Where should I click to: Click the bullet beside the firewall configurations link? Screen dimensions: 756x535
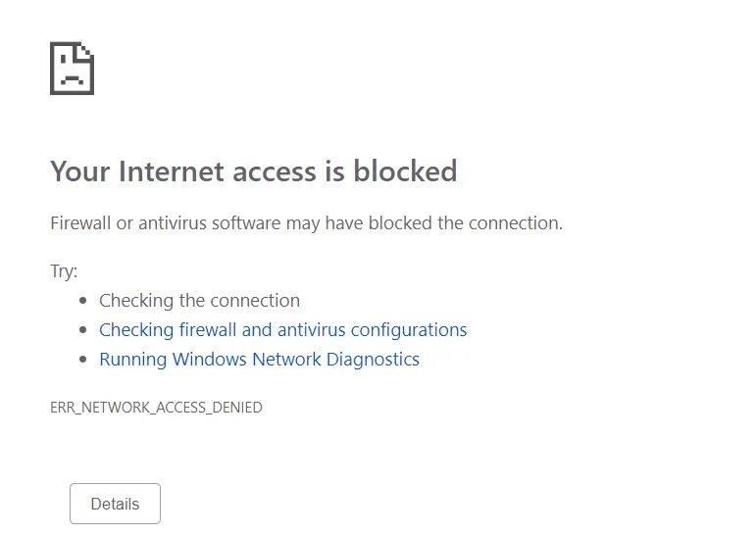(82, 331)
